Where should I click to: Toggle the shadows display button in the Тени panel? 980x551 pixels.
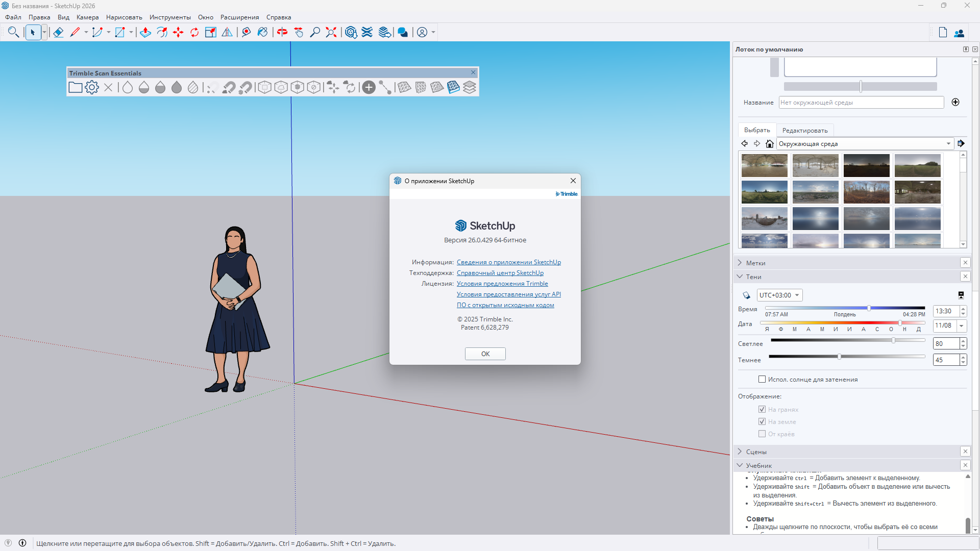746,295
